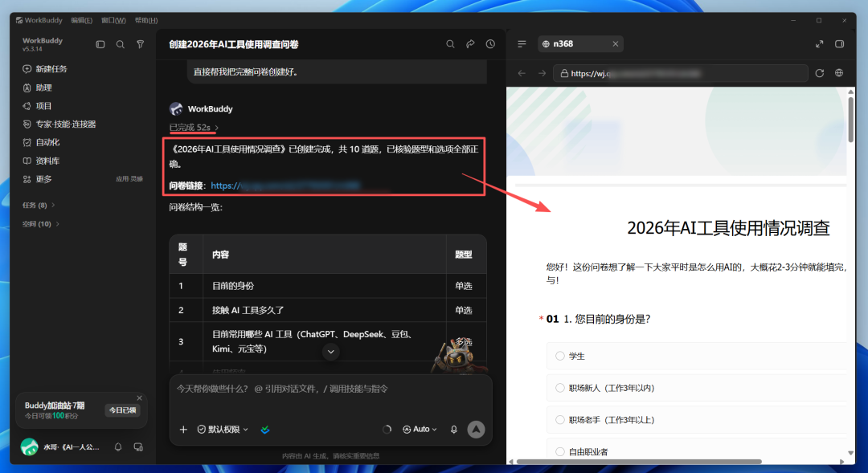The image size is (868, 473).
Task: Open the 窗口(W) menu
Action: [113, 20]
